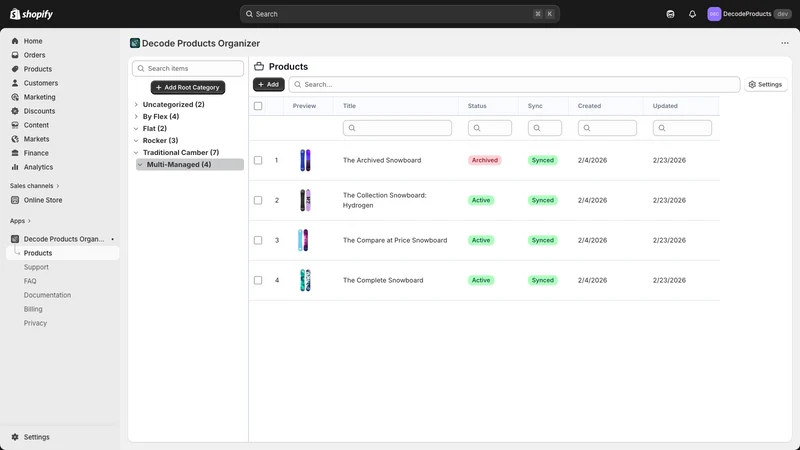Image resolution: width=800 pixels, height=450 pixels.
Task: Click the Content icon in sidebar
Action: pyautogui.click(x=15, y=125)
